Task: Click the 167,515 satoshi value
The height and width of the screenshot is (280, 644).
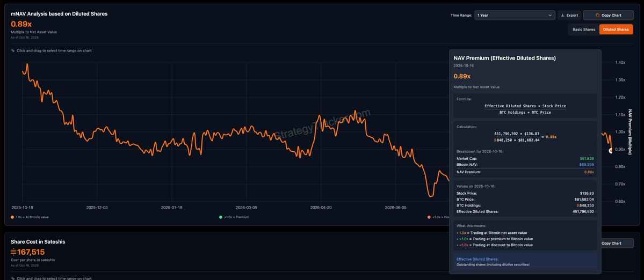Action: pos(31,252)
